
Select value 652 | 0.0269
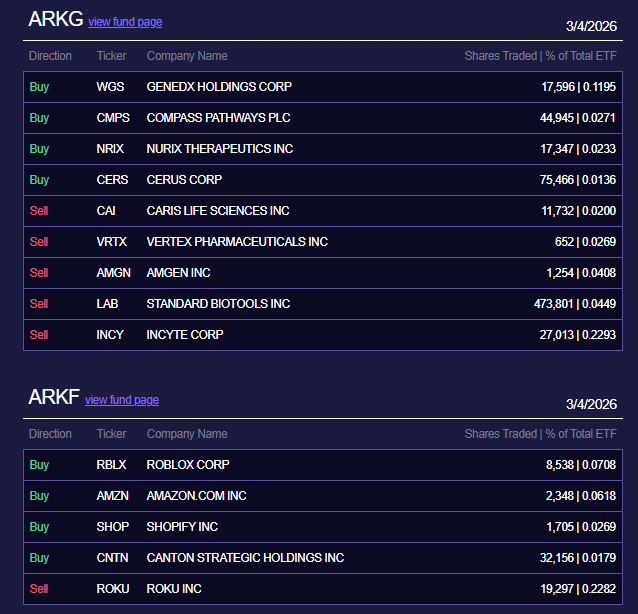(x=585, y=242)
